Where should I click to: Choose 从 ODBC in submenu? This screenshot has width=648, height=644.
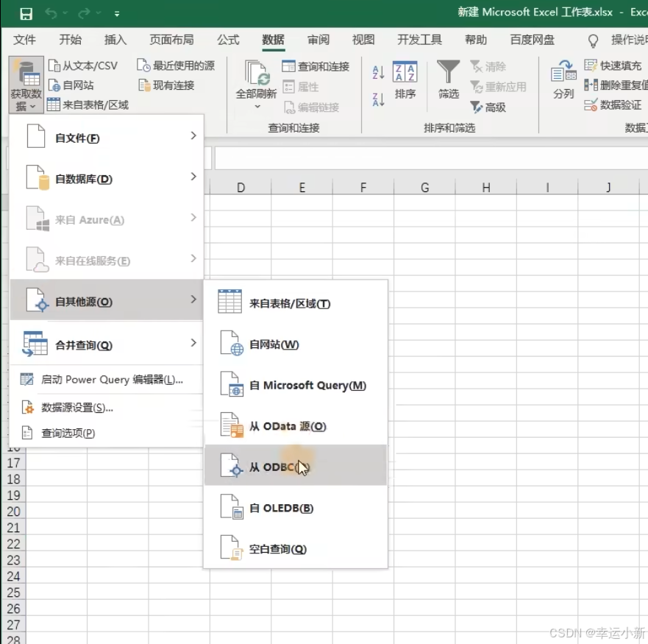click(296, 465)
